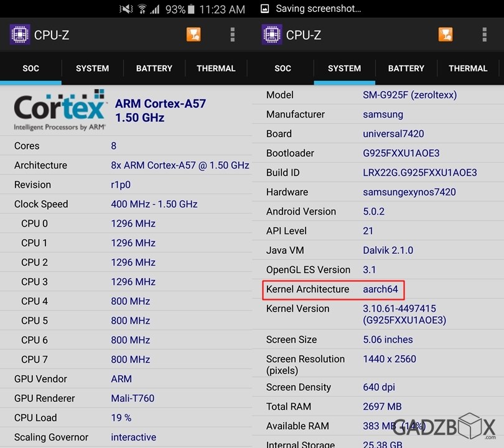Tap the Wi-Fi icon in status bar

pos(142,9)
